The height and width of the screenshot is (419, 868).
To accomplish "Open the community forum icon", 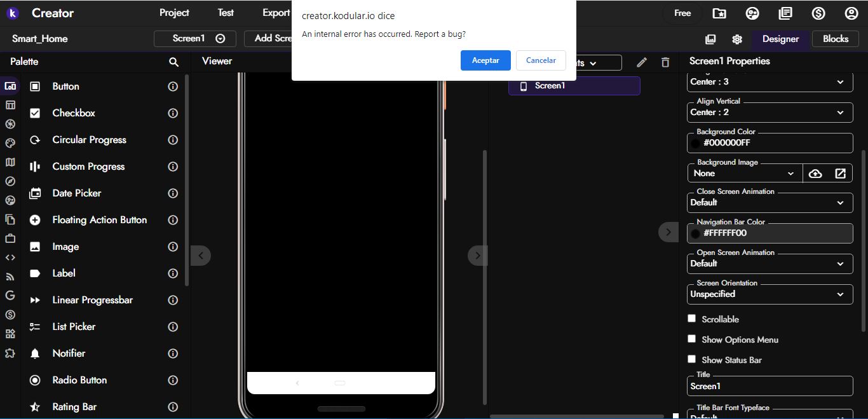I will (x=752, y=13).
